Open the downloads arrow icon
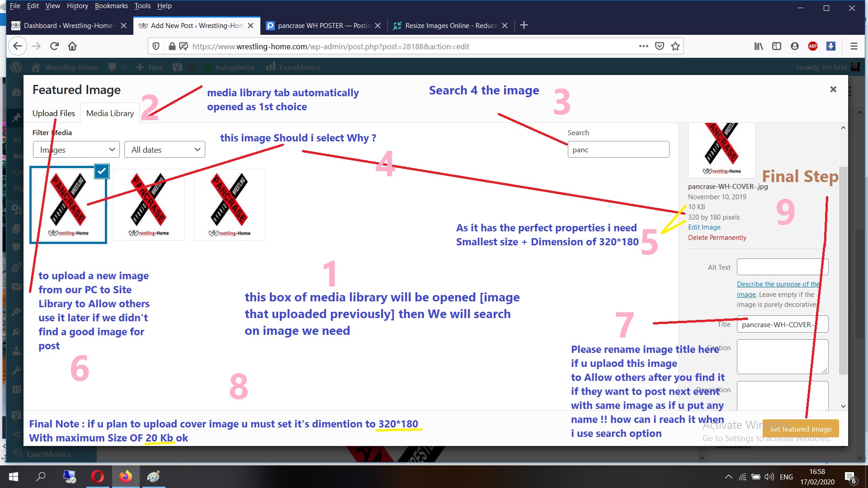 [831, 46]
